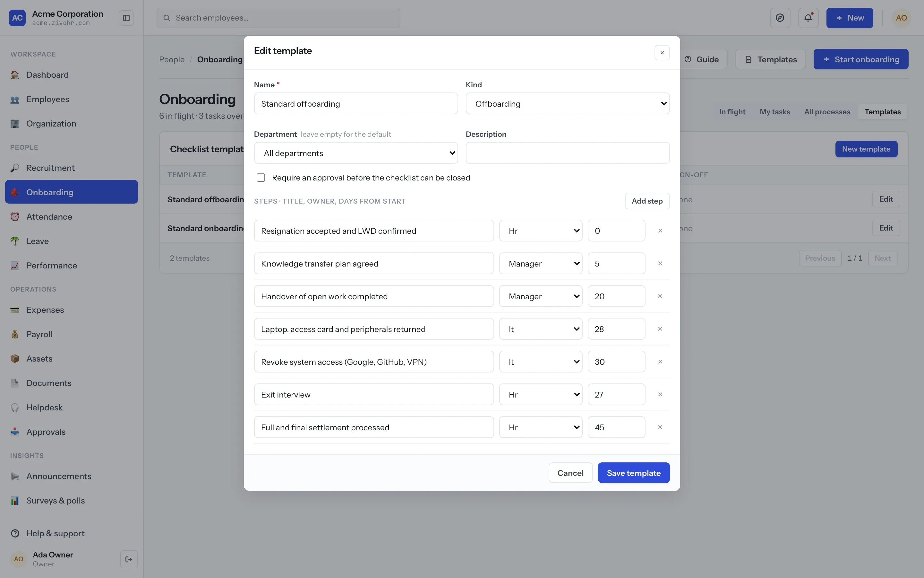Image resolution: width=924 pixels, height=578 pixels.
Task: Open Attendance in the sidebar
Action: coord(72,217)
